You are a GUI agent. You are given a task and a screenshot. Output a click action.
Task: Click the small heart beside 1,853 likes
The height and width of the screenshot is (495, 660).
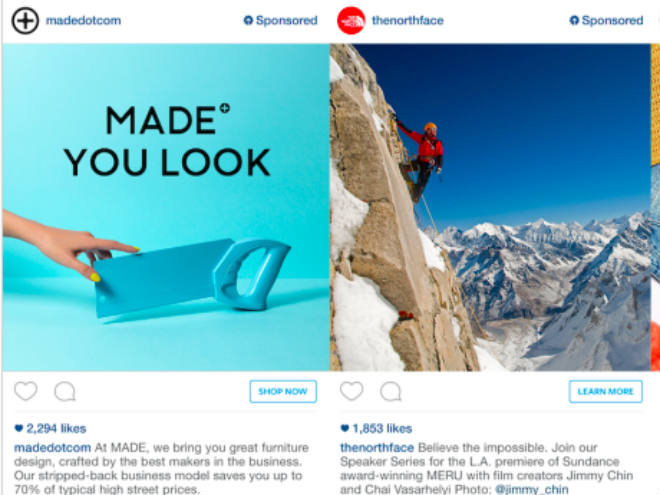(344, 428)
